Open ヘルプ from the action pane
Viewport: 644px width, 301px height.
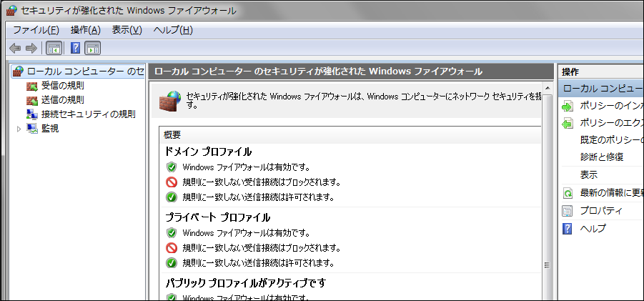593,229
